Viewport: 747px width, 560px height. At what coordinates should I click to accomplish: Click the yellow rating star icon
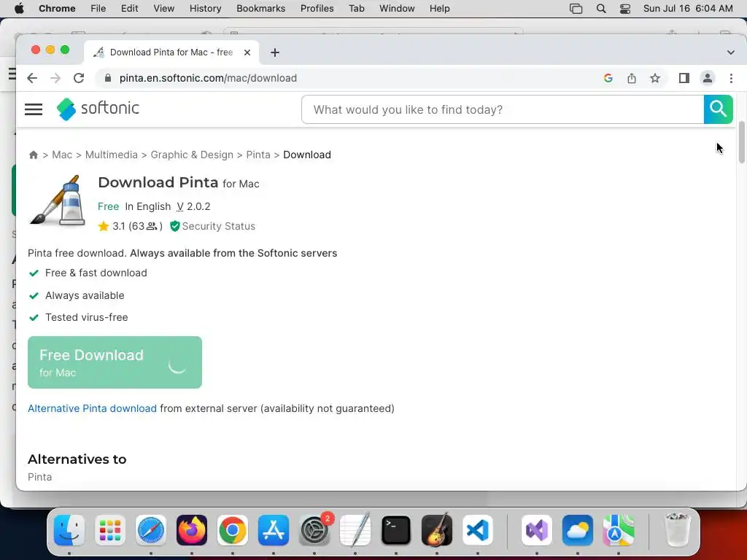pos(104,226)
